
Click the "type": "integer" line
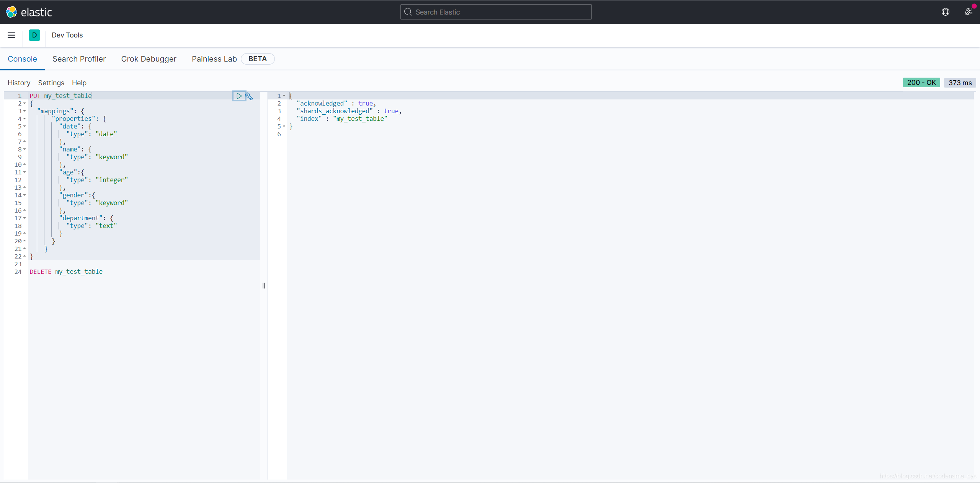click(97, 180)
